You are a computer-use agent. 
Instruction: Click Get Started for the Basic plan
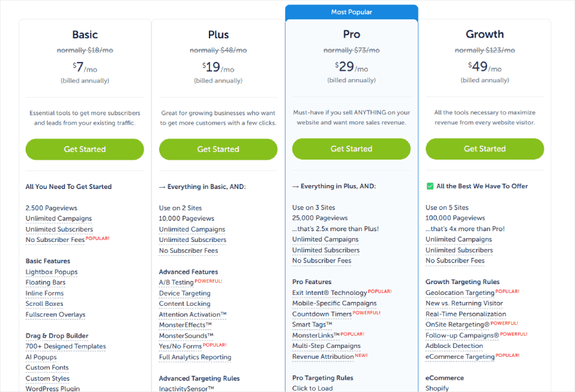coord(84,149)
